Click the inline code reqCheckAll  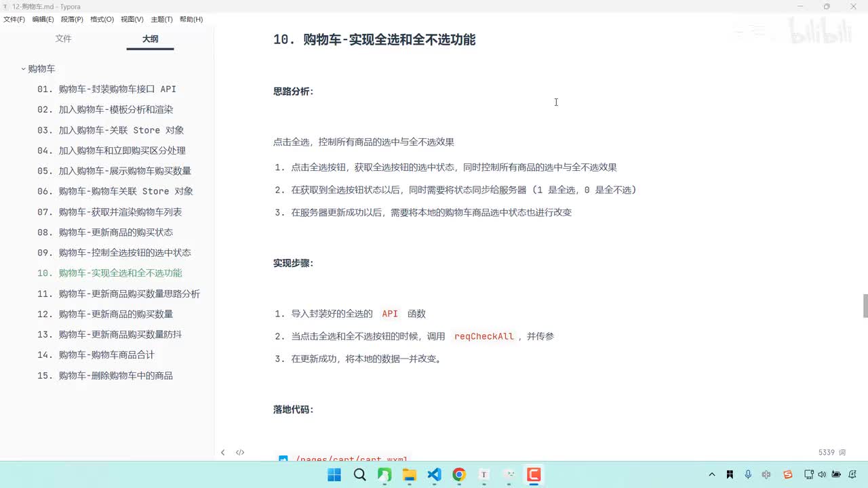484,336
